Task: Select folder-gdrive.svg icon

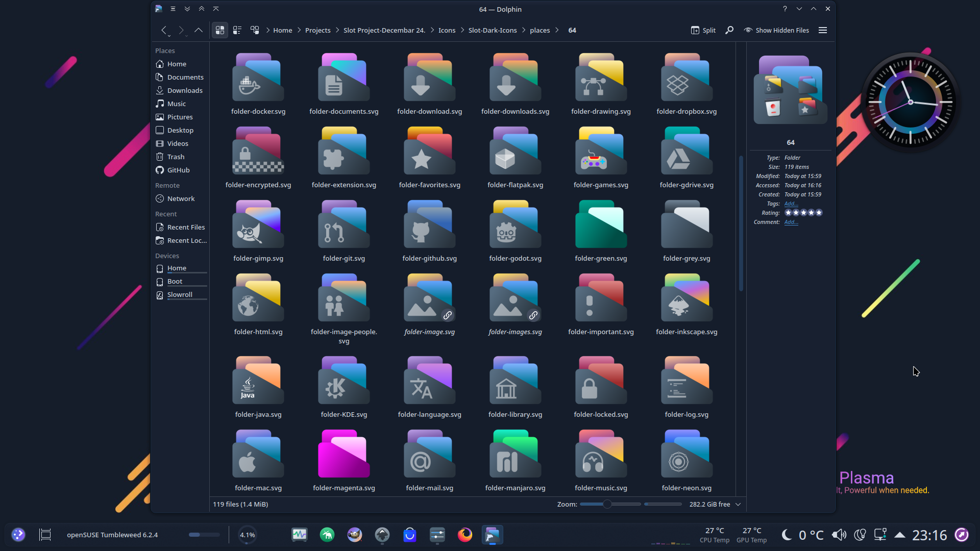Action: (687, 151)
